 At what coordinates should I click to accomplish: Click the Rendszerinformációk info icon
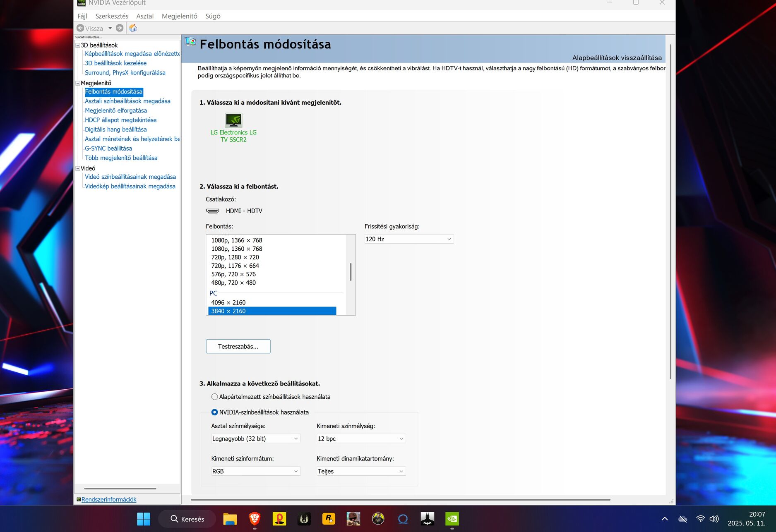pos(79,499)
